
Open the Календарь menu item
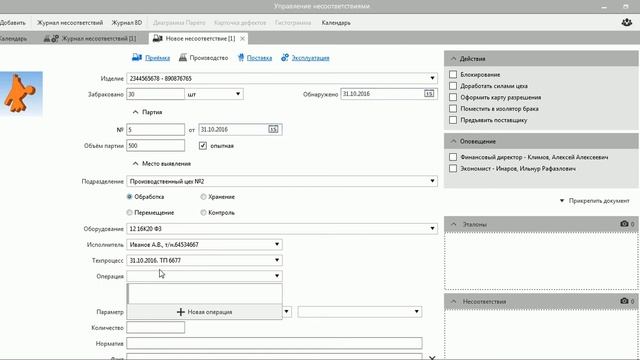click(x=336, y=23)
